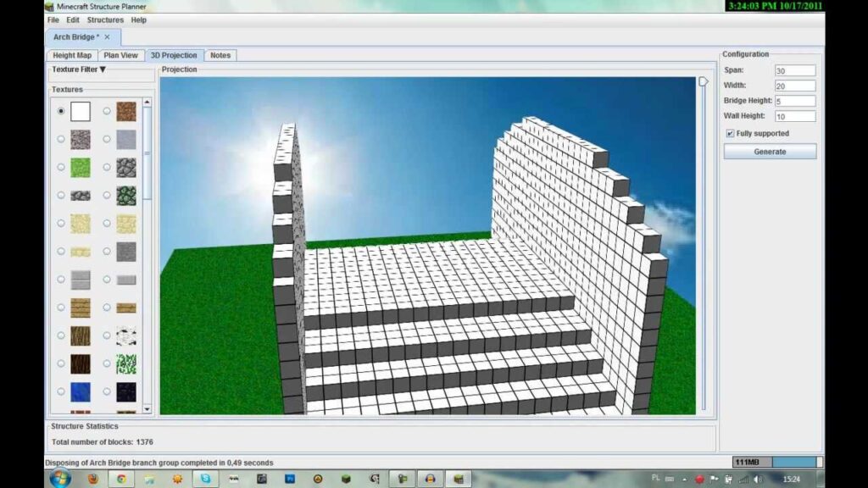Select the radio button beside gravel texture

(61, 140)
